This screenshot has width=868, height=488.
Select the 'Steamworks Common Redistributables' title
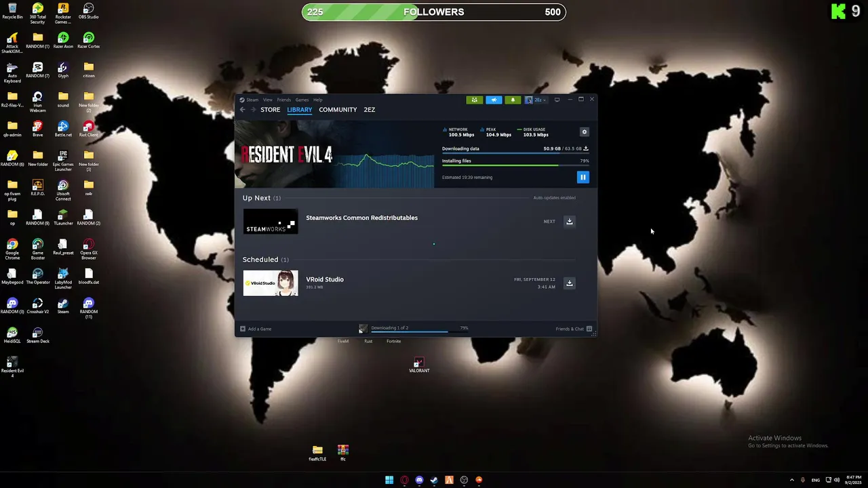tap(361, 218)
